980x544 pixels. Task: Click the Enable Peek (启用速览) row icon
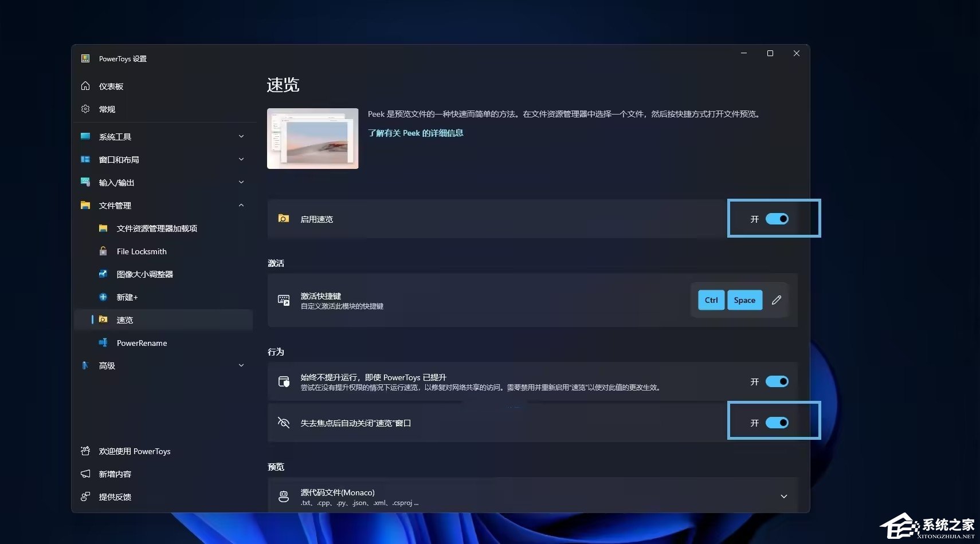pos(284,218)
